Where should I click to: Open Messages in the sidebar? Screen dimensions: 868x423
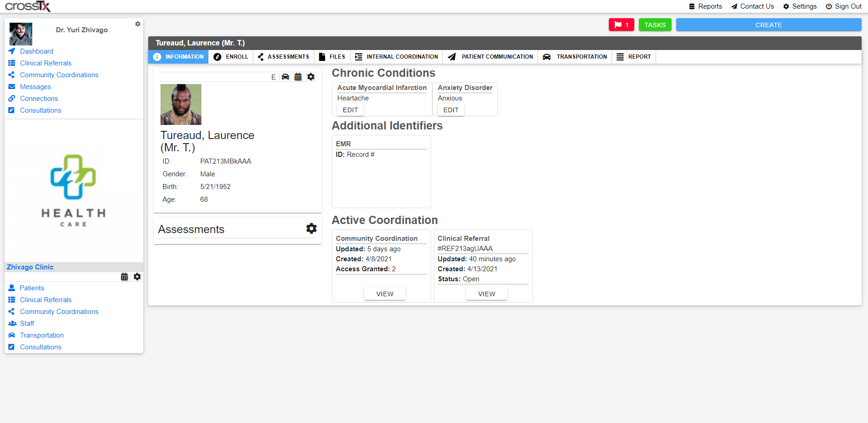click(35, 87)
